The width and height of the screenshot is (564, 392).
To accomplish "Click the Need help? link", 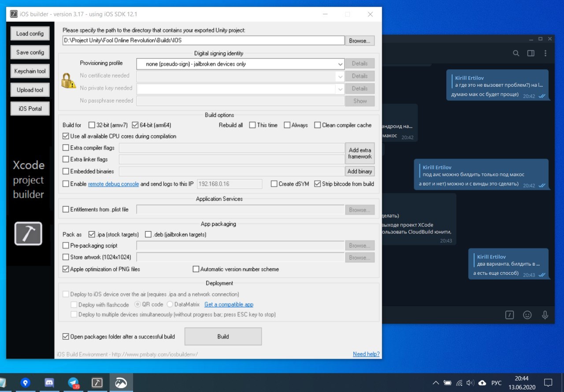I will 366,354.
